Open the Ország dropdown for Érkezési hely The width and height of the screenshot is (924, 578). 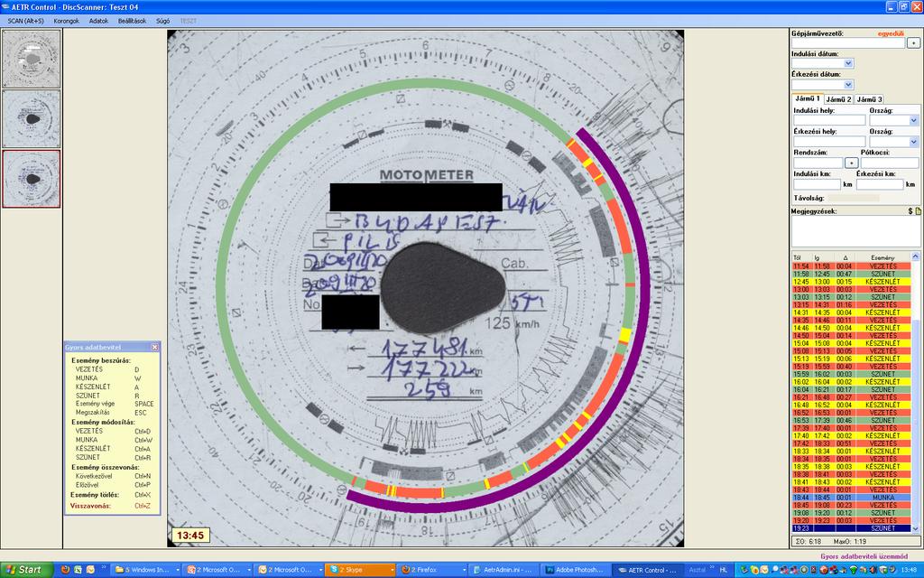[x=913, y=142]
